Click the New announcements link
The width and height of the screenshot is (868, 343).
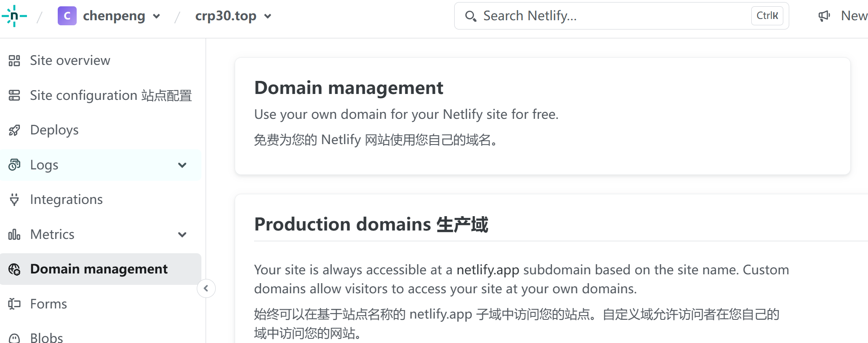click(854, 16)
